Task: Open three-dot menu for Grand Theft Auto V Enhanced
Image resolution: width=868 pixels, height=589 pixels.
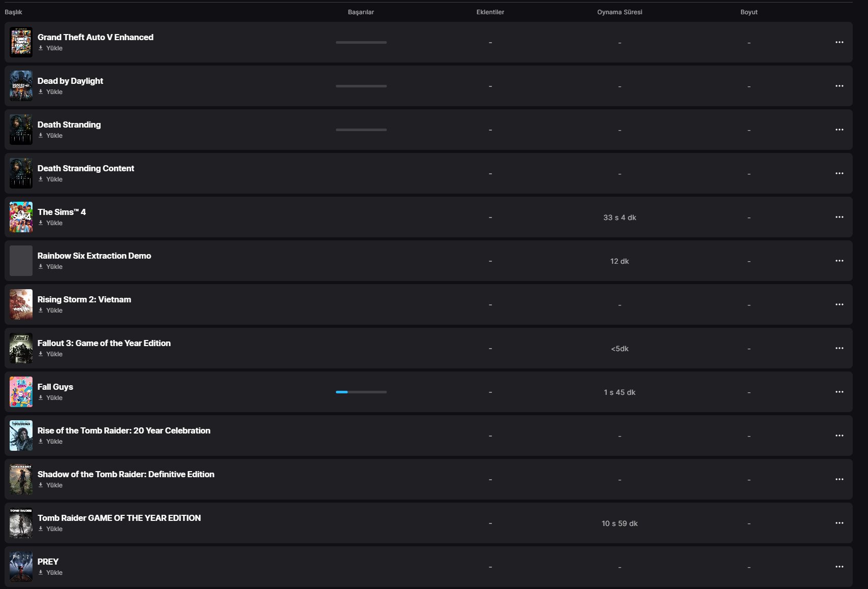Action: coord(839,42)
